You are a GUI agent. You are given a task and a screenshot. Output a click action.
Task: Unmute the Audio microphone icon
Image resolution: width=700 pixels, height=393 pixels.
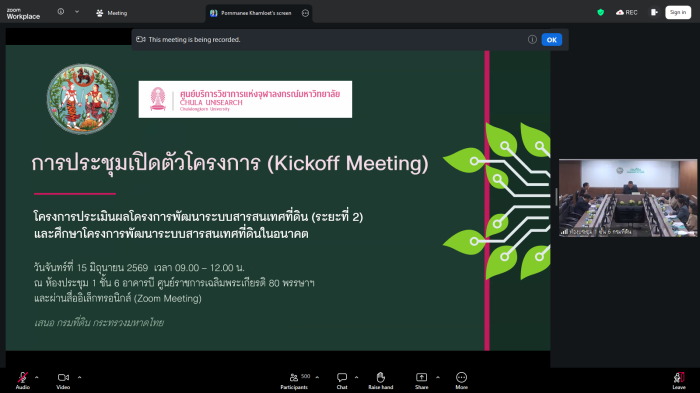[22, 378]
